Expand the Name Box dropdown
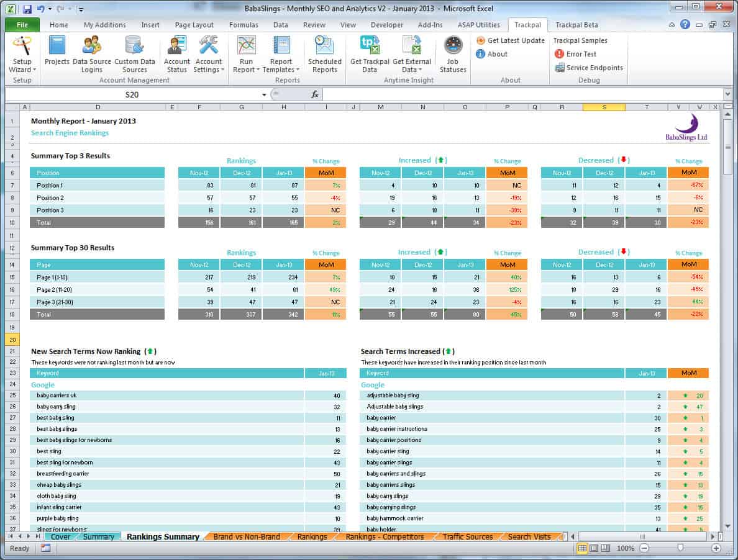This screenshot has width=738, height=560. (264, 95)
